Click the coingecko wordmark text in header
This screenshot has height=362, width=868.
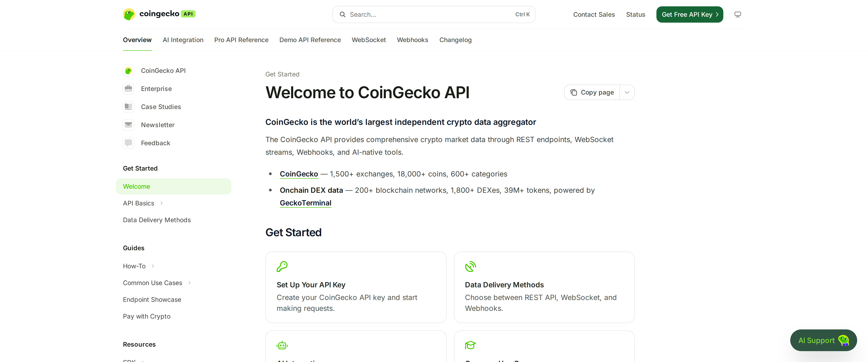[159, 14]
